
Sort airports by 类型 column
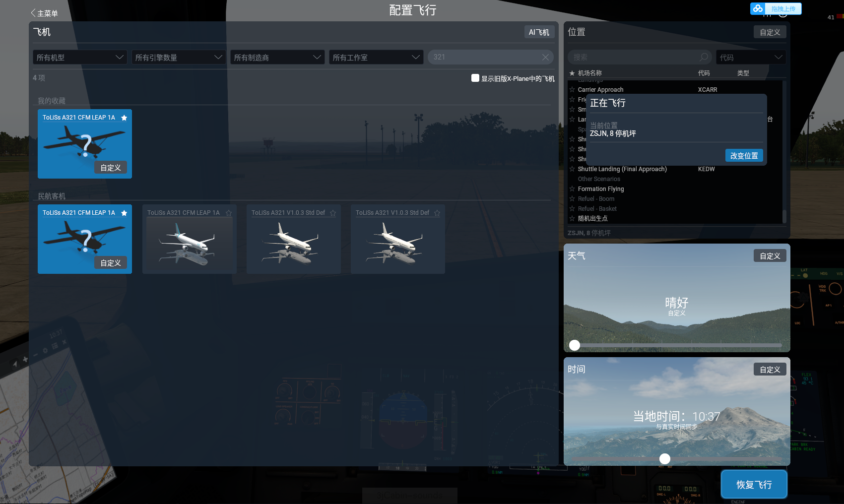743,73
